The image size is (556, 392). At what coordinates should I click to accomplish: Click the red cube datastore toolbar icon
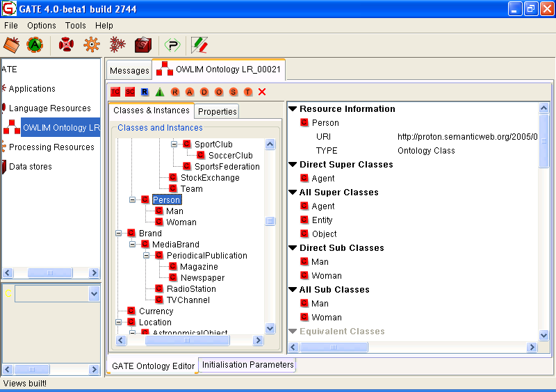(x=142, y=45)
